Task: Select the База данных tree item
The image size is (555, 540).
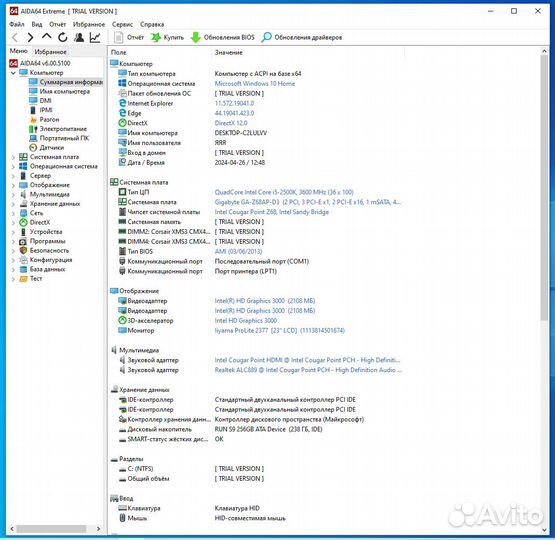Action: [x=42, y=269]
